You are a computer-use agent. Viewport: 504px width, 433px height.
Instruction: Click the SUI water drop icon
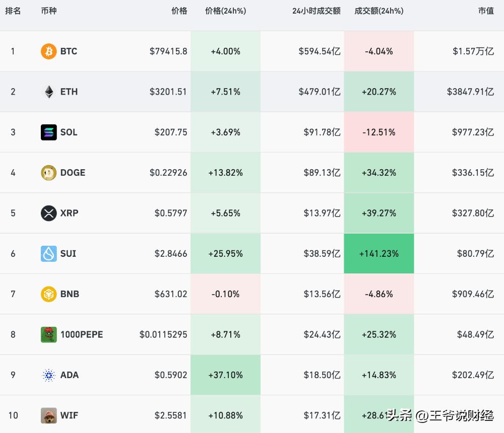click(x=48, y=254)
